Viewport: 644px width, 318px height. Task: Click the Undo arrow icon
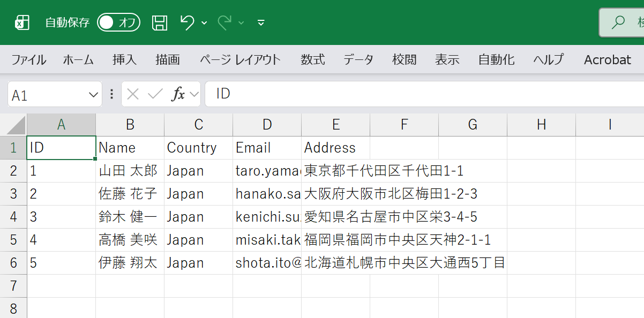[x=187, y=22]
